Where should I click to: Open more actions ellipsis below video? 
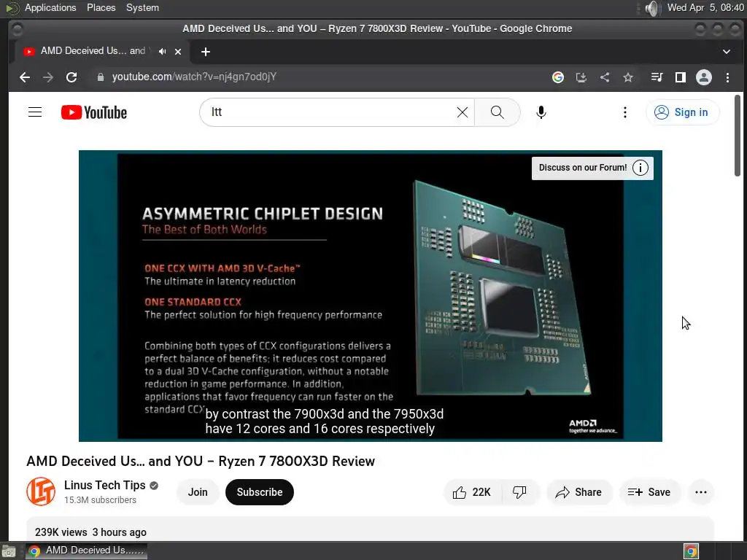coord(701,492)
